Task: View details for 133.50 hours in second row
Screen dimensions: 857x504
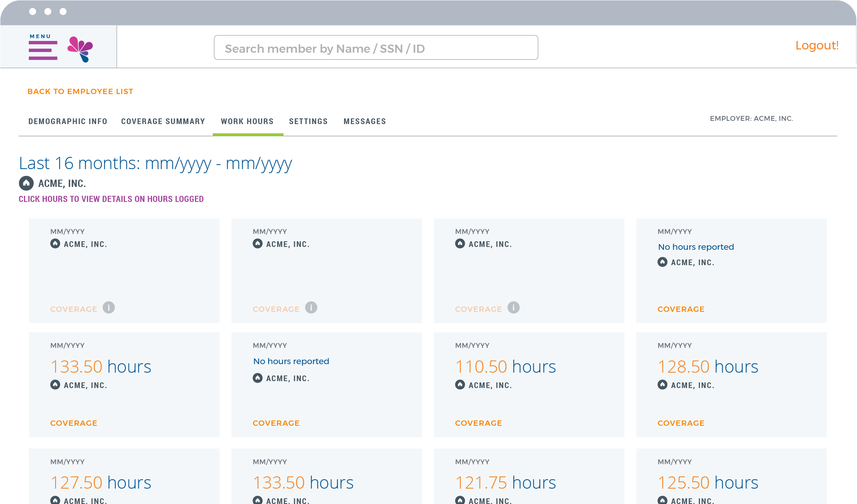Action: click(101, 367)
